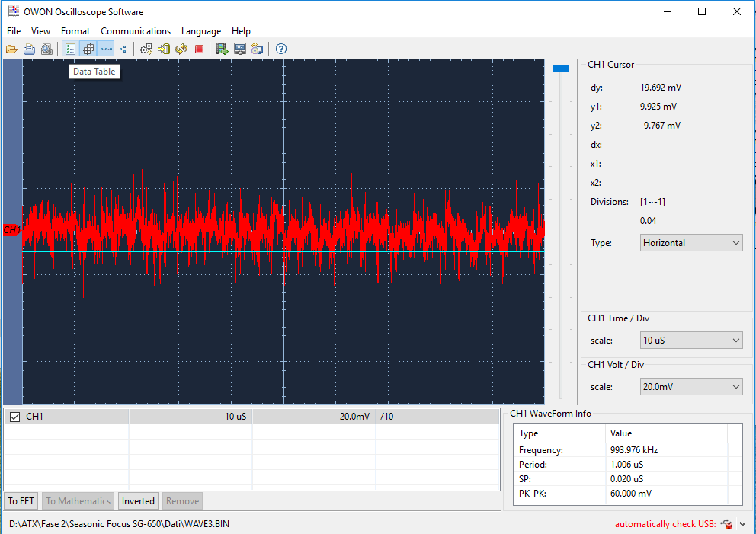Click the monitor screen capture icon
The image size is (756, 534).
(x=239, y=50)
